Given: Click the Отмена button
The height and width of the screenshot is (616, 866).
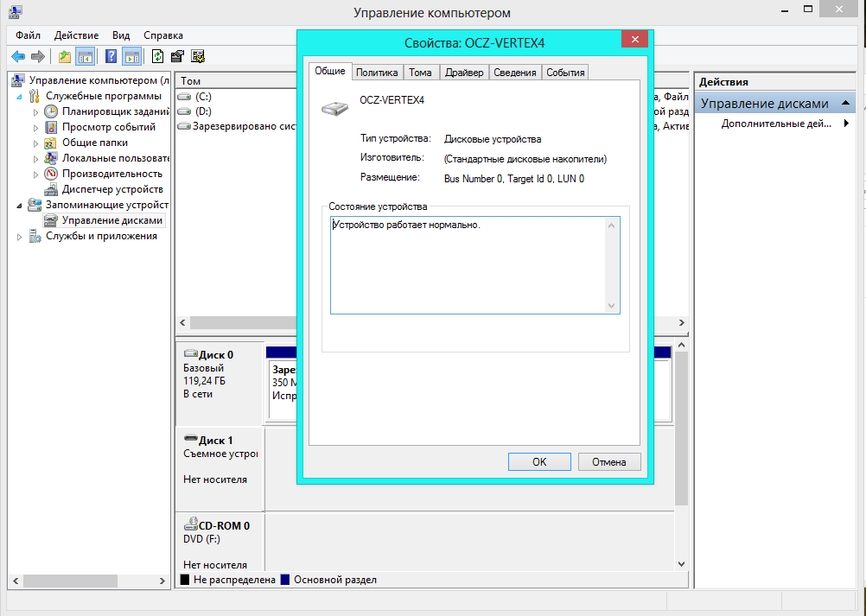Looking at the screenshot, I should click(608, 462).
